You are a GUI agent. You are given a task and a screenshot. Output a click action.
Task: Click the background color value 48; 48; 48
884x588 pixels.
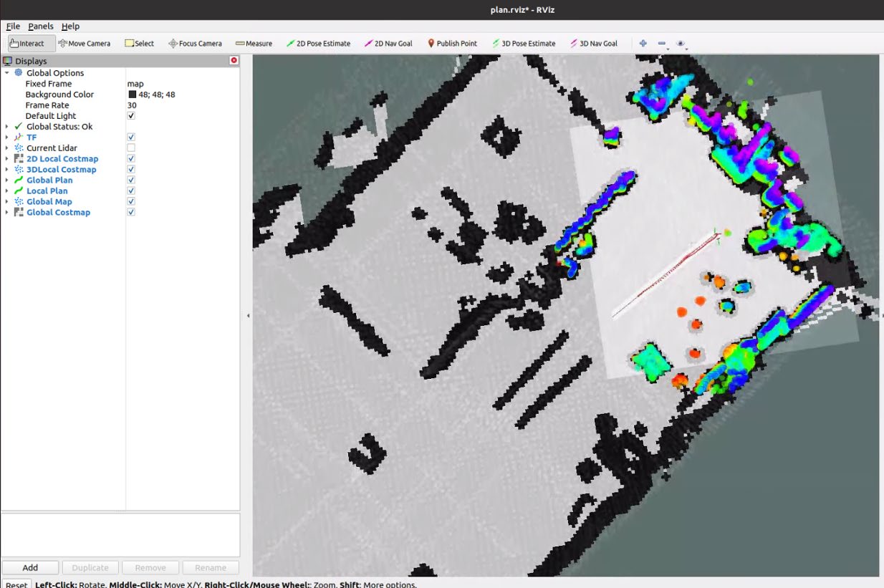(x=157, y=95)
